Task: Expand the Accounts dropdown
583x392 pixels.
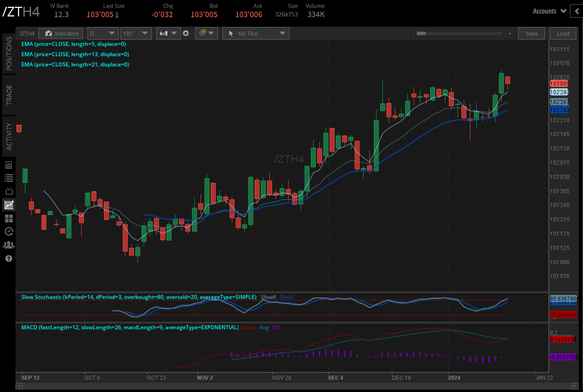Action: coord(549,11)
